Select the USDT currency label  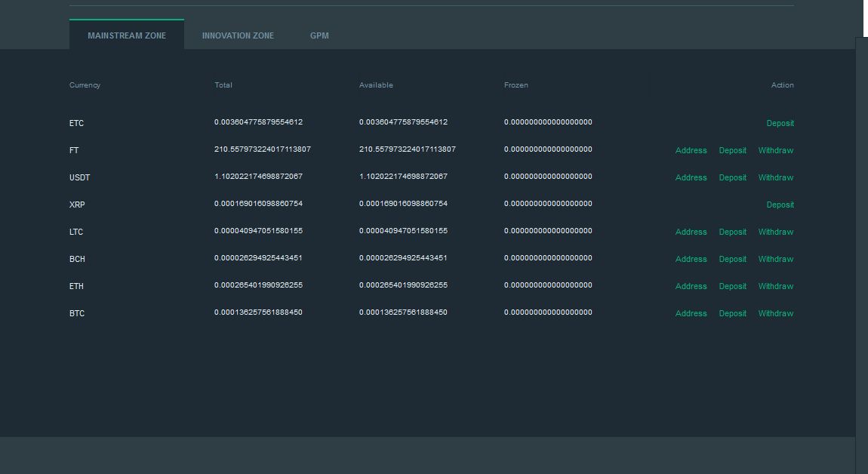tap(80, 178)
